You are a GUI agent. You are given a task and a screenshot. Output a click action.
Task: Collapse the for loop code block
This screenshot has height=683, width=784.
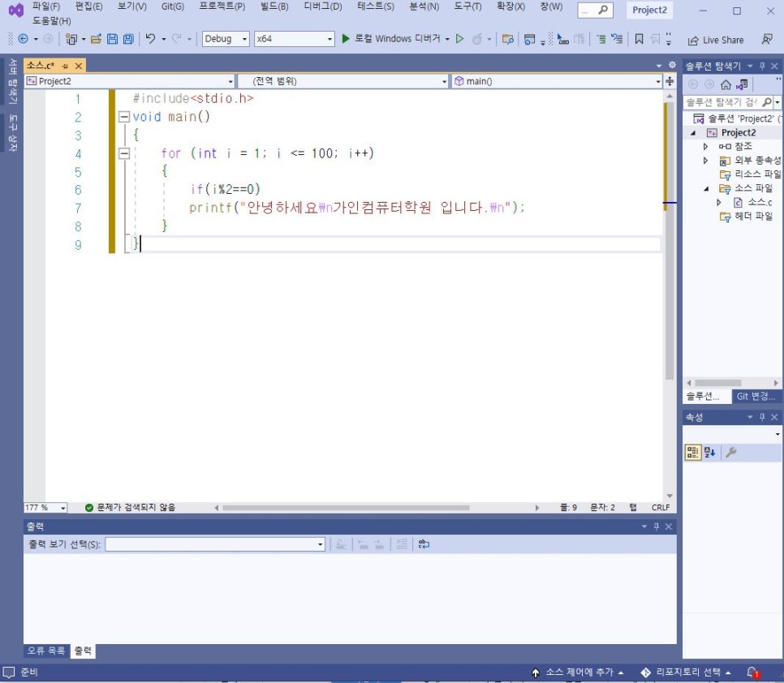[x=123, y=153]
